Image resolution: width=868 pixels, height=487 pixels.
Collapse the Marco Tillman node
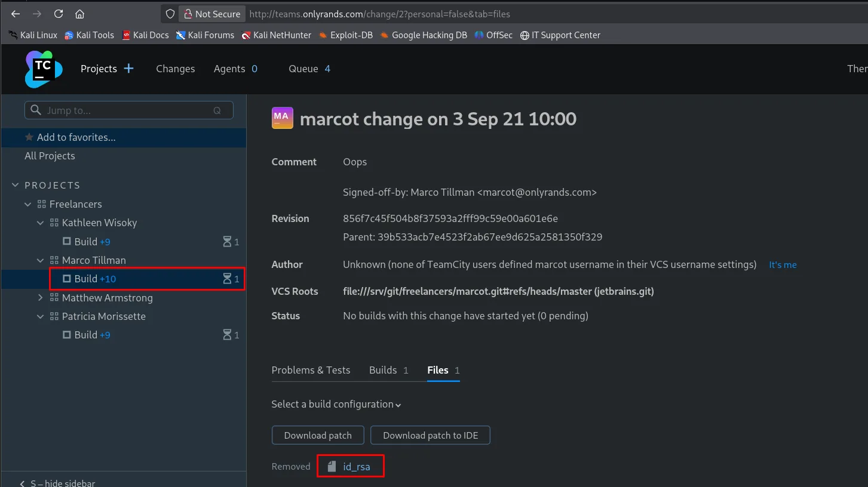point(40,260)
